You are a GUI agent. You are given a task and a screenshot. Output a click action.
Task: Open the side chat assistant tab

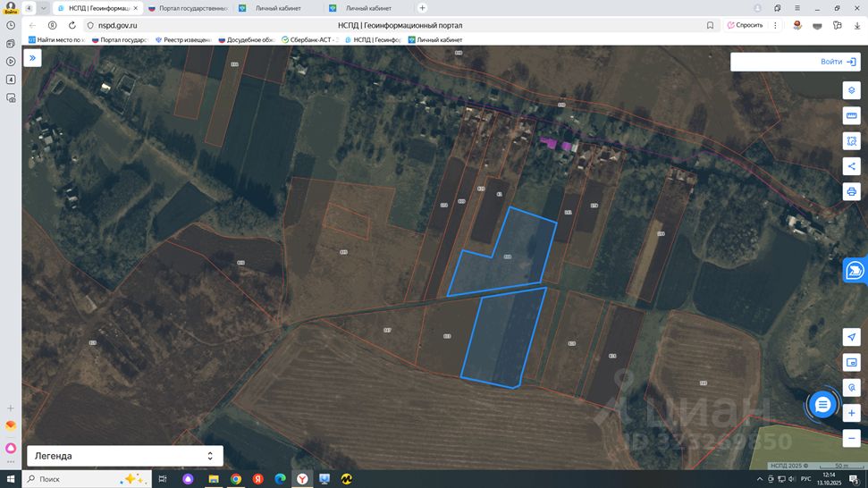click(855, 271)
